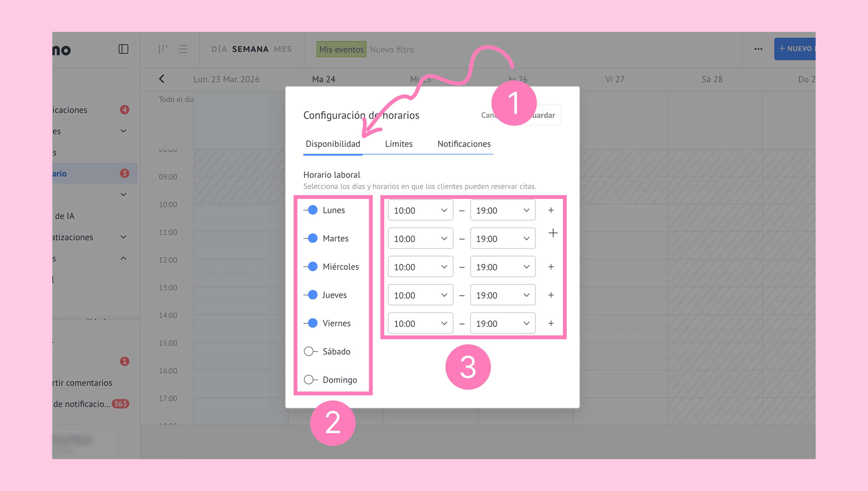Open Lunes start time dropdown

click(420, 210)
